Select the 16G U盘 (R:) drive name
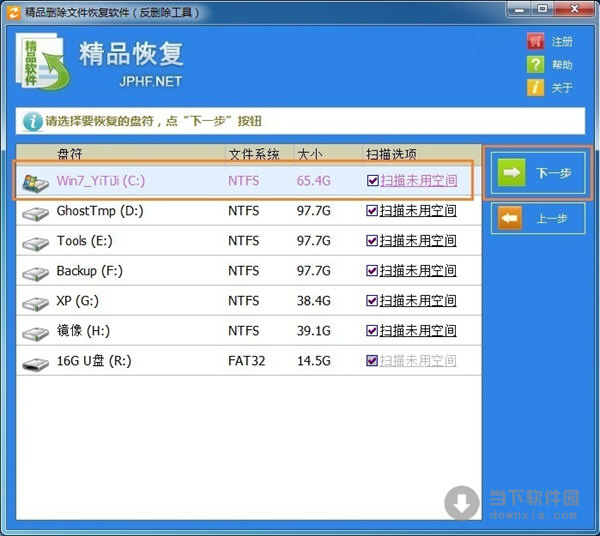600x536 pixels. click(94, 360)
